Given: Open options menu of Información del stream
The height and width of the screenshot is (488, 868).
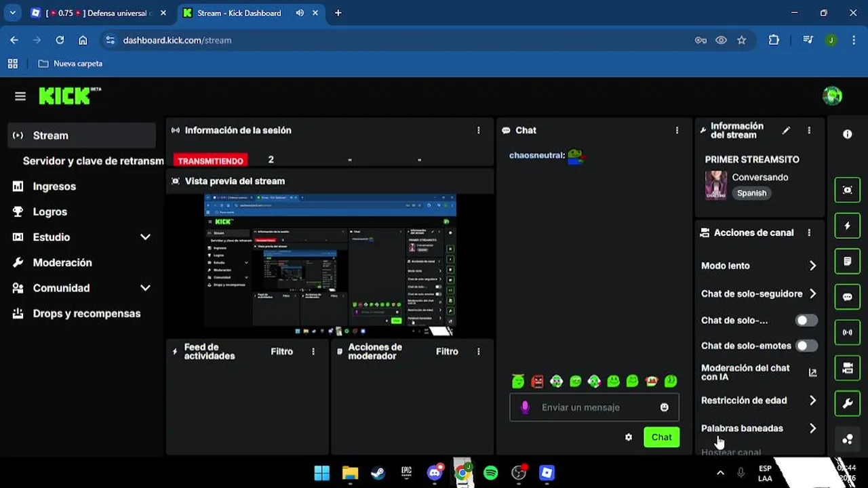Looking at the screenshot, I should click(x=809, y=130).
